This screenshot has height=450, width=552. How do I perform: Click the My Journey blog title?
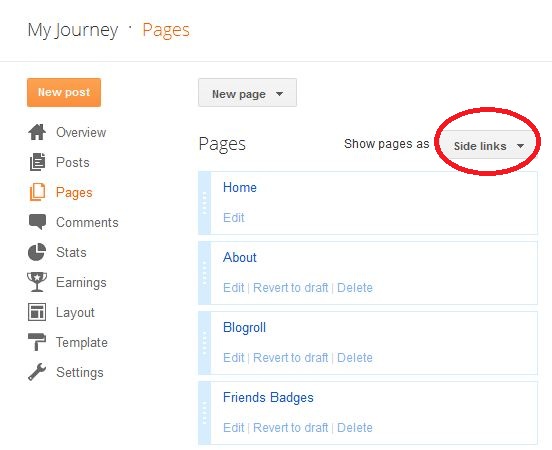(73, 30)
